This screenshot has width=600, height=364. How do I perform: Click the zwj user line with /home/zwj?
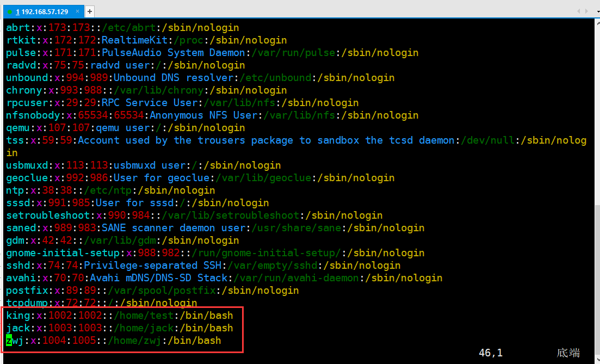pyautogui.click(x=114, y=341)
